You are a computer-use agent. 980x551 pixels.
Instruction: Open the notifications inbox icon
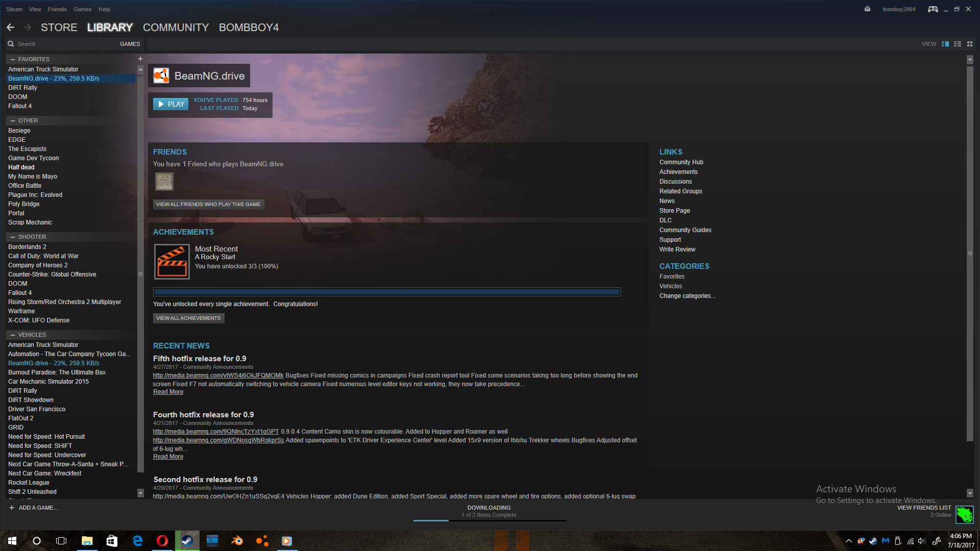click(867, 9)
